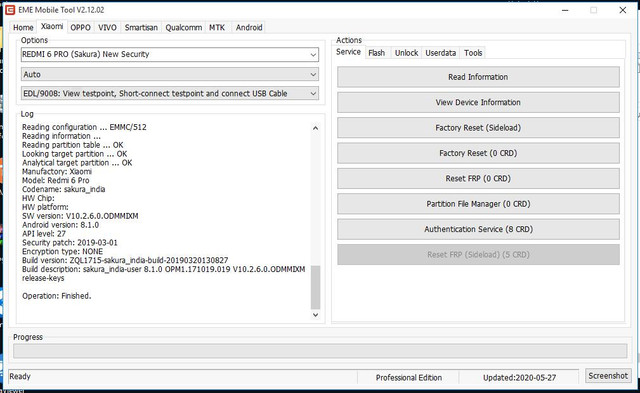Click the Read Information button

[478, 77]
